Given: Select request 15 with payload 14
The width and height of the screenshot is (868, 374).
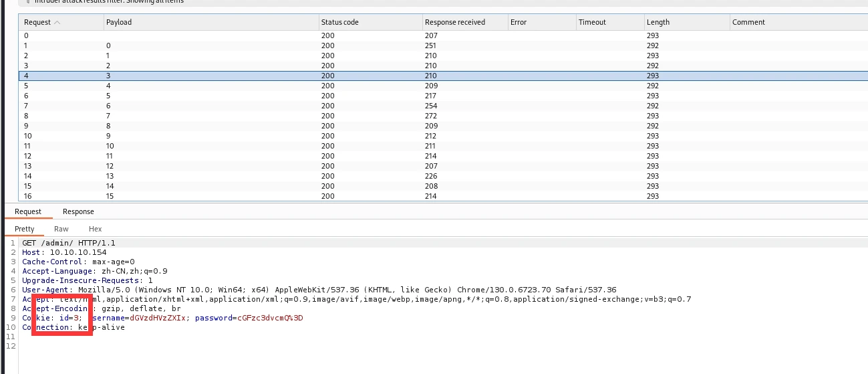Looking at the screenshot, I should (x=443, y=186).
